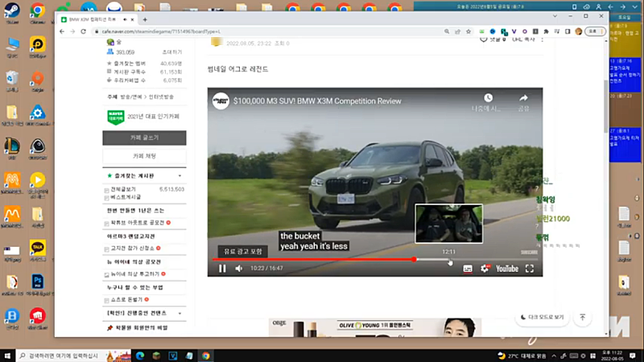Collapse the 즐겨찾는 게시판 section
This screenshot has height=362, width=644.
180,175
